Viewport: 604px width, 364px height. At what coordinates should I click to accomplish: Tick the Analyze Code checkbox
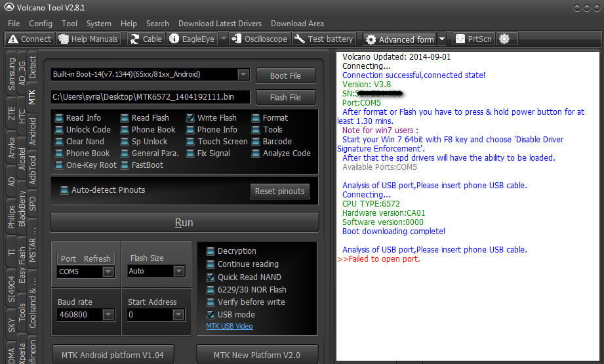[256, 153]
